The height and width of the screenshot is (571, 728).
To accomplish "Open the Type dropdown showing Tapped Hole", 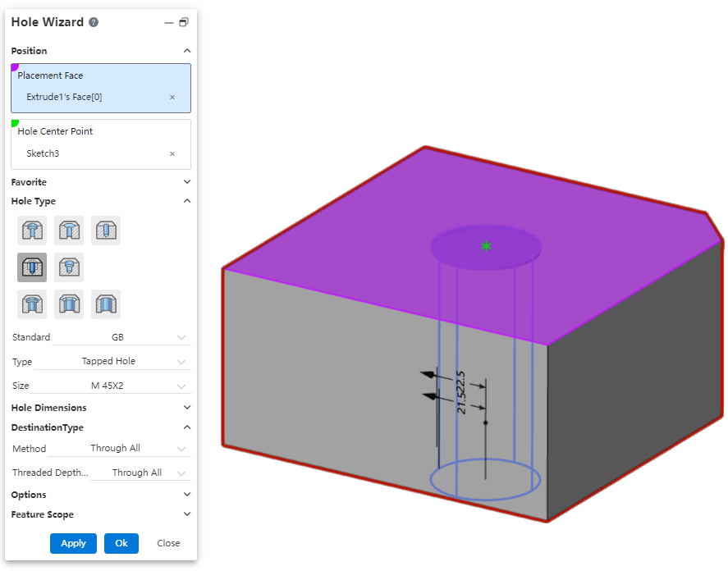I will pyautogui.click(x=111, y=361).
